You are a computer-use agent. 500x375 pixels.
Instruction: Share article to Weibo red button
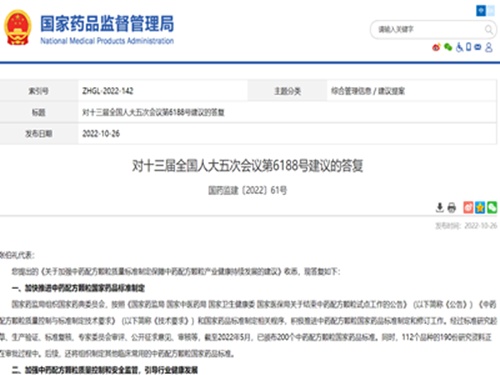coord(468,207)
